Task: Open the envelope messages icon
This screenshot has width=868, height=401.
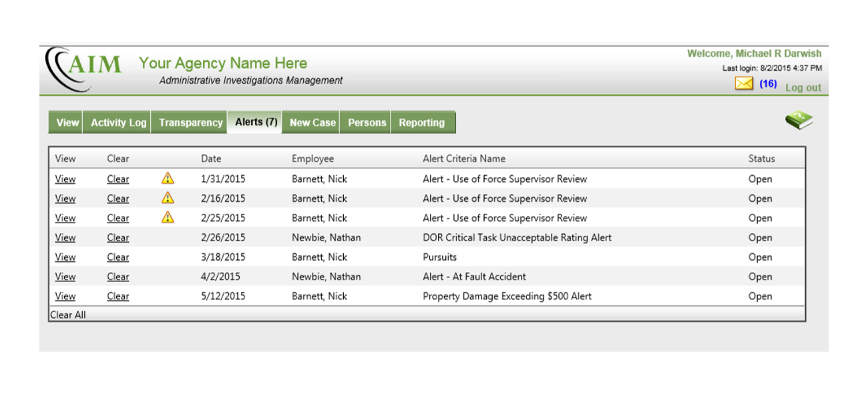Action: 744,84
